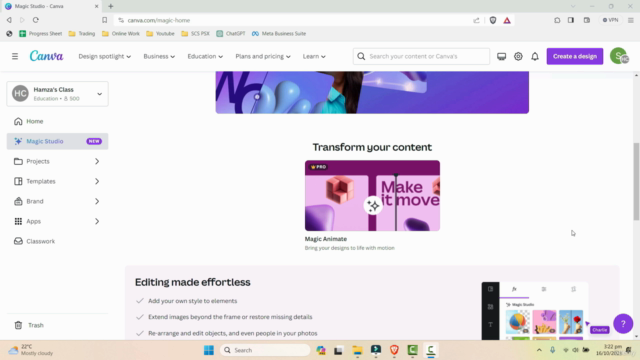Click the Windows taskbar Search box
The height and width of the screenshot is (360, 640).
point(265,350)
